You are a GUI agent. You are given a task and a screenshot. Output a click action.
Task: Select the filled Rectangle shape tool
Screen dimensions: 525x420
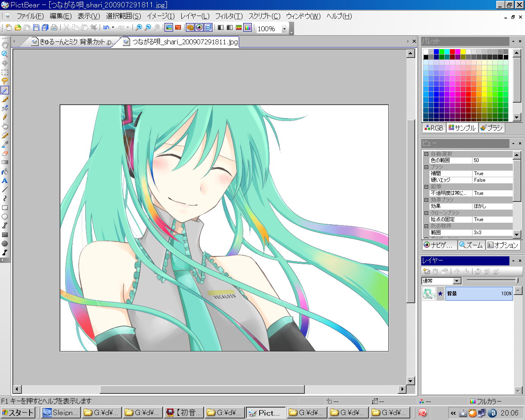[5, 235]
